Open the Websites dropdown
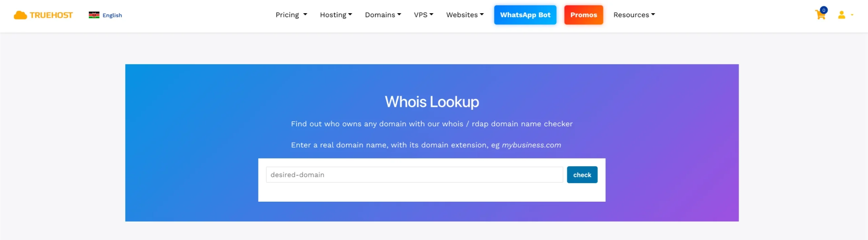868x240 pixels. [465, 15]
